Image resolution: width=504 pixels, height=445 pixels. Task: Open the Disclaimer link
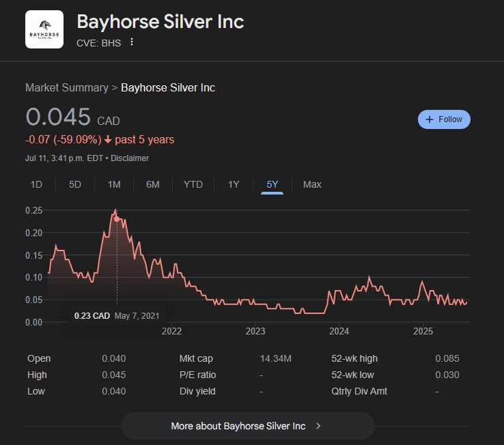[130, 158]
